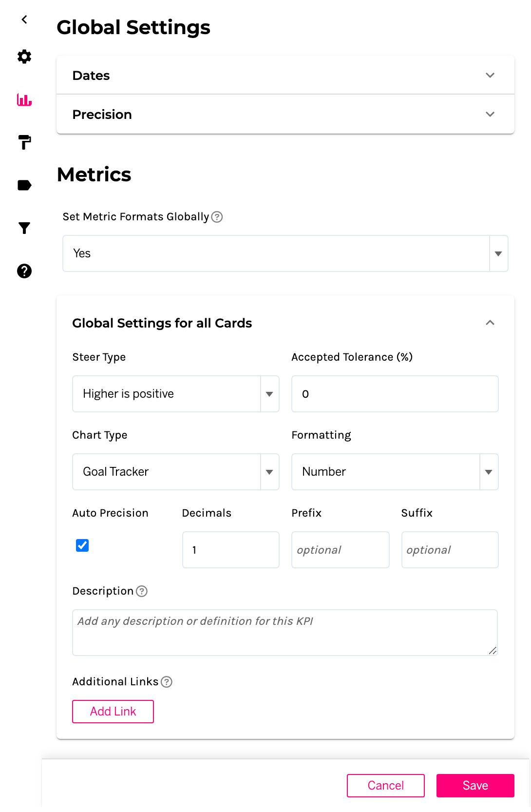The width and height of the screenshot is (531, 812).
Task: Select the bar chart metrics icon
Action: click(x=24, y=100)
